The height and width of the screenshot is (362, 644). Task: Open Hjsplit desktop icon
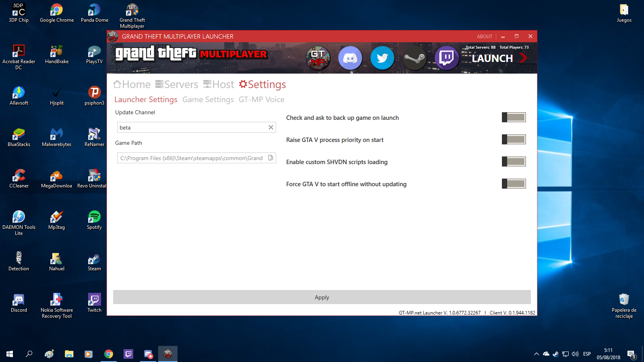(x=57, y=96)
